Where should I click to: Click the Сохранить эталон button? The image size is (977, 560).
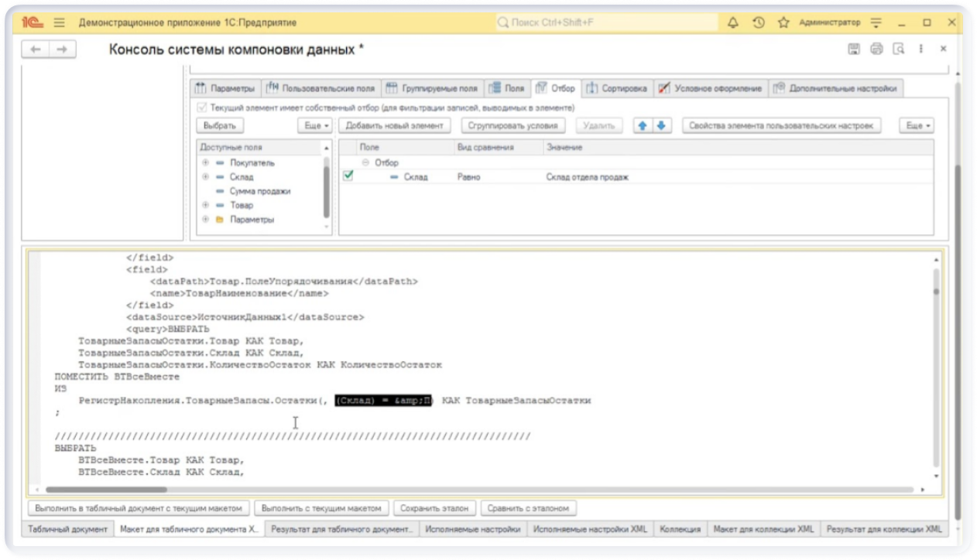(434, 508)
